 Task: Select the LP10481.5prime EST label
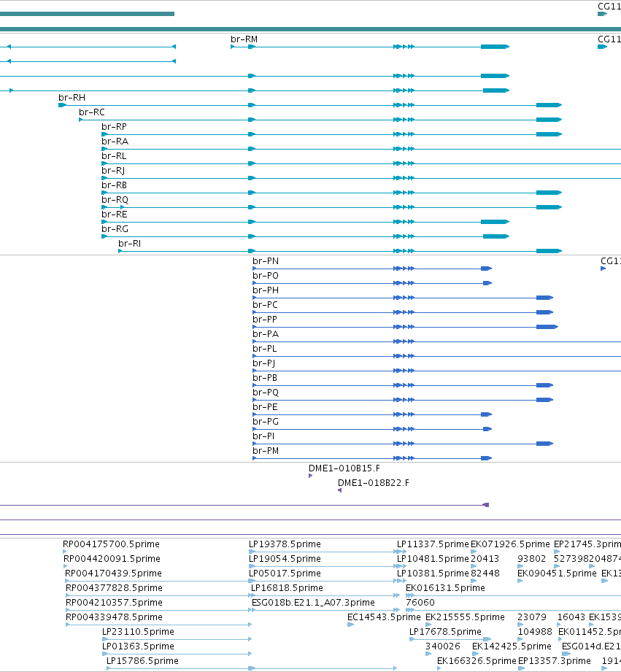pyautogui.click(x=433, y=559)
